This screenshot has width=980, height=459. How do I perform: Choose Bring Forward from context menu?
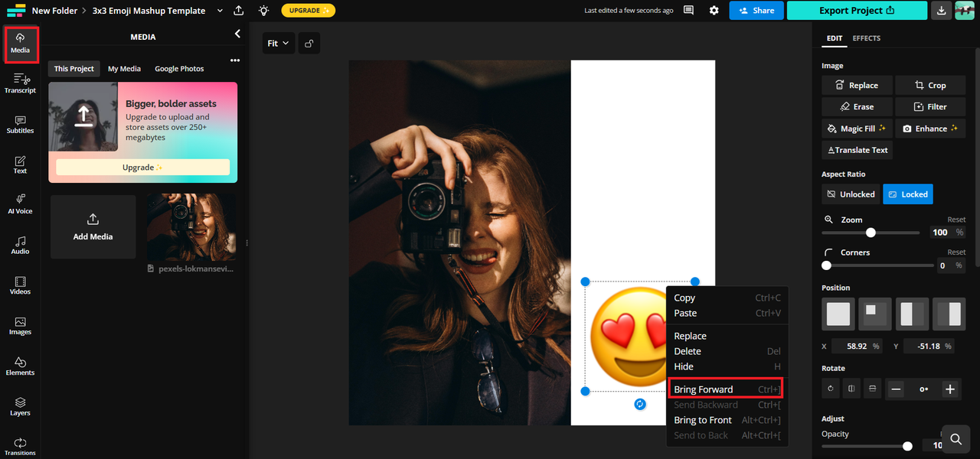(x=727, y=389)
